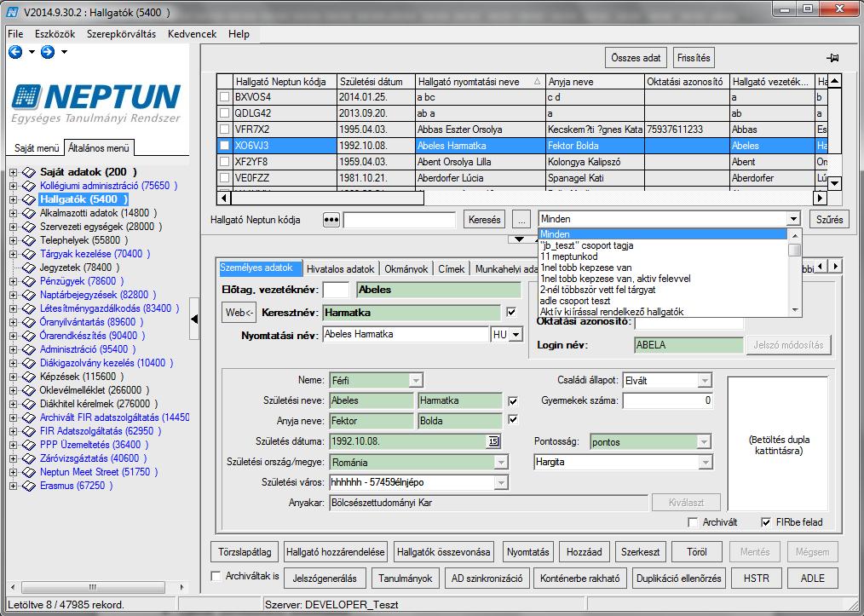The image size is (864, 616).
Task: Open the Pontosság dropdown
Action: pos(704,442)
